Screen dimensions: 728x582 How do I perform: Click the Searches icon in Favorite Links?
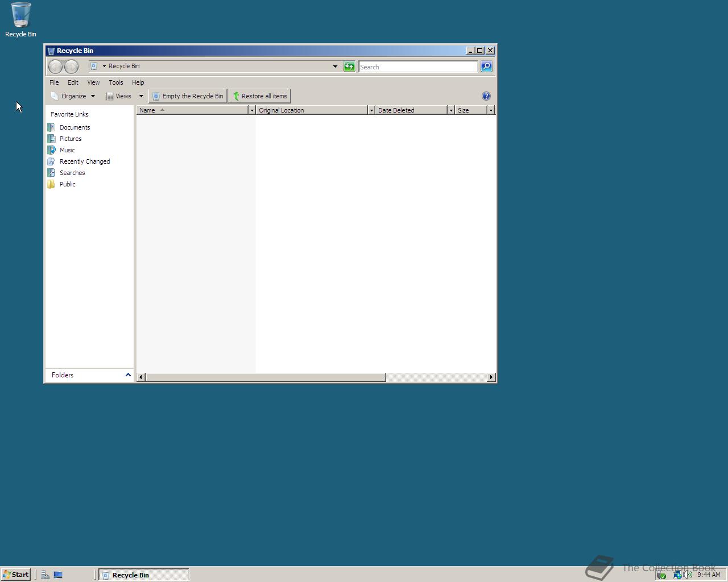tap(51, 173)
